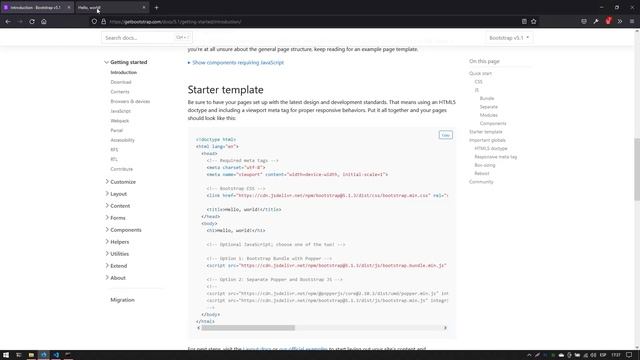Jump to Box-sizing in page contents
Image resolution: width=640 pixels, height=360 pixels.
tap(485, 165)
